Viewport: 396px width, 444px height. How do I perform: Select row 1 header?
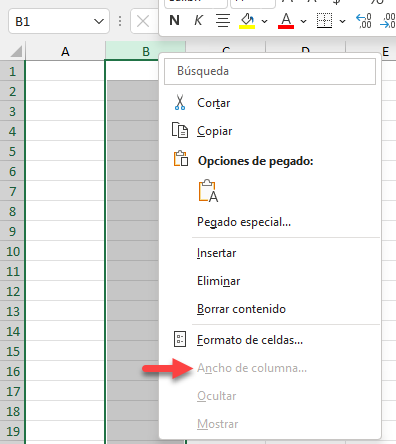(12, 71)
